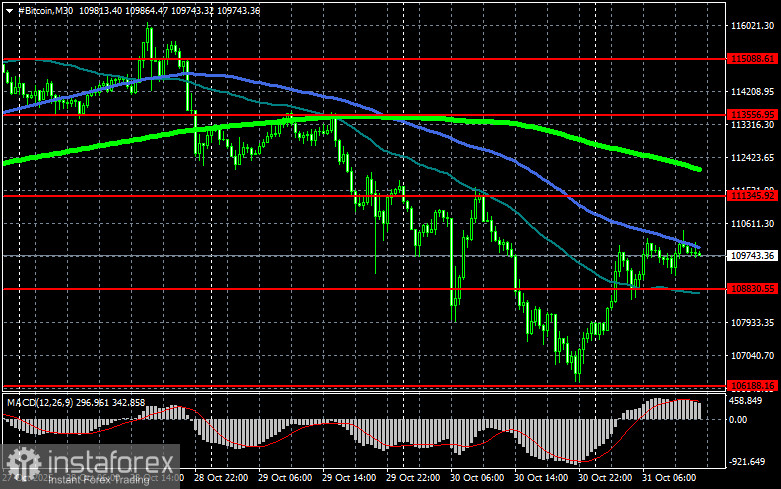
Task: Click the instaforex gear logo icon
Action: (x=24, y=464)
